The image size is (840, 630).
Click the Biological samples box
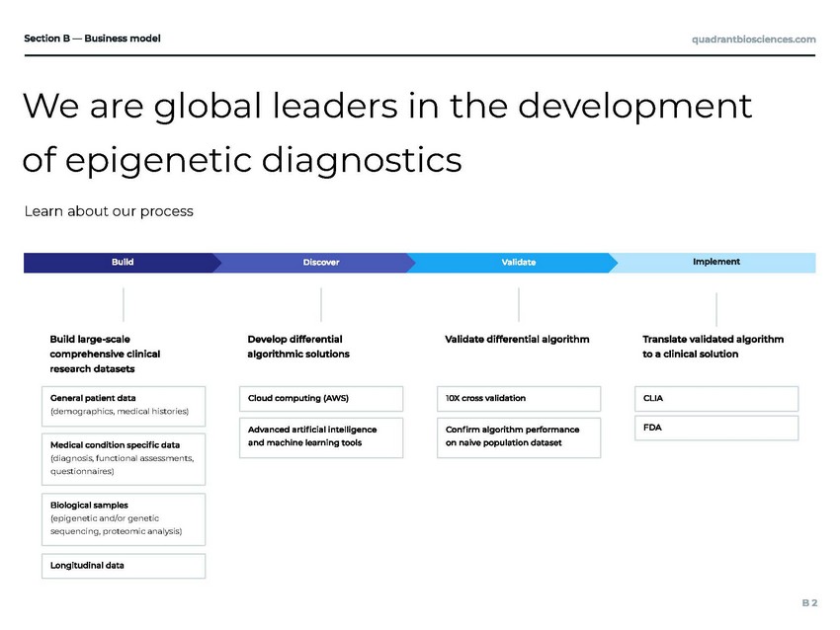[x=124, y=518]
